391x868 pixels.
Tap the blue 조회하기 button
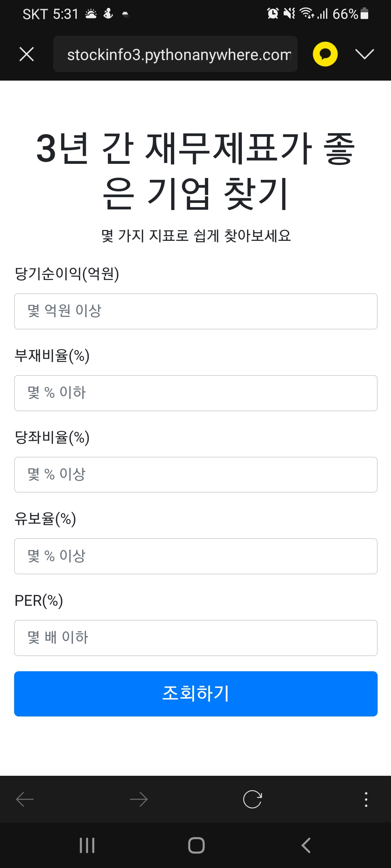(196, 694)
